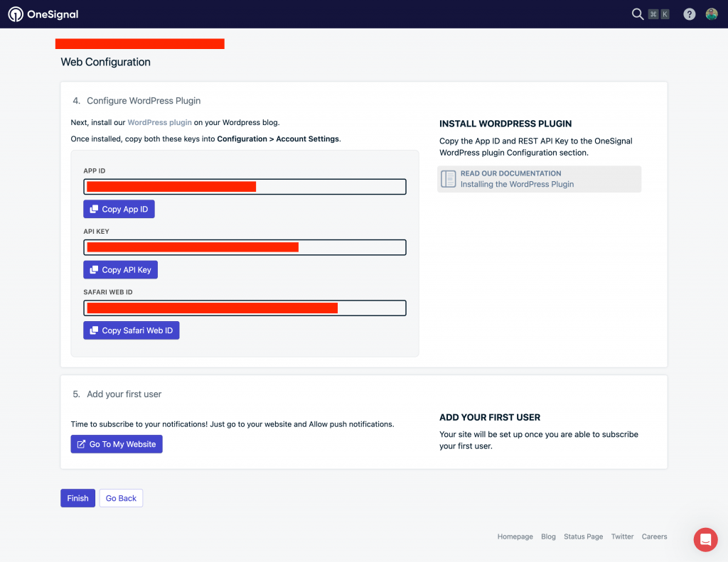Click the copy icon on Copy API Key

tap(94, 269)
